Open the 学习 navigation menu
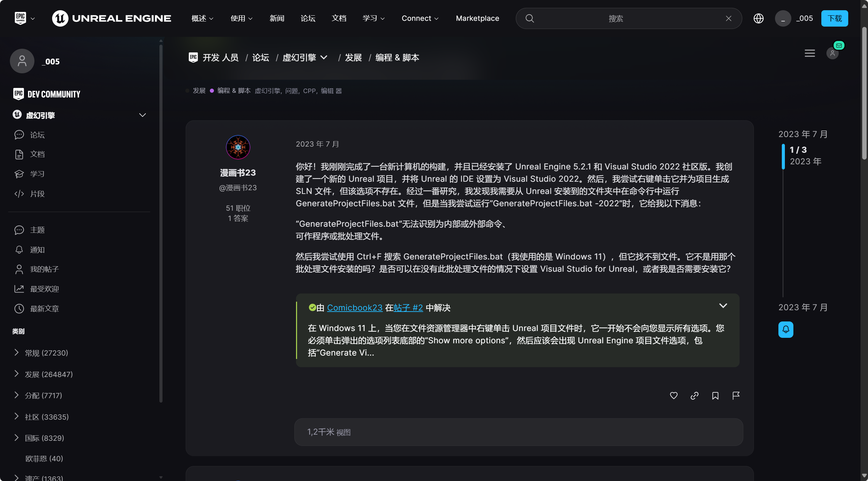The height and width of the screenshot is (481, 868). coord(373,18)
